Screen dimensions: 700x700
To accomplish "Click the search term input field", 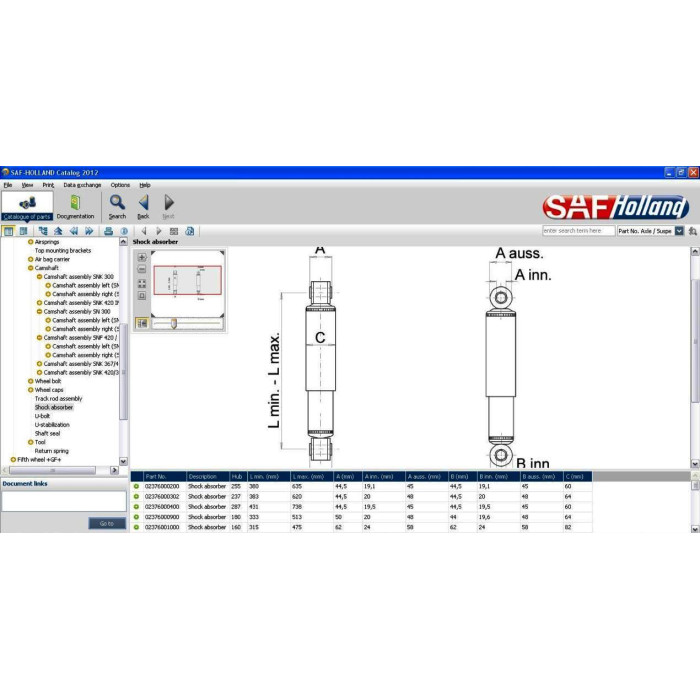I will pos(579,231).
